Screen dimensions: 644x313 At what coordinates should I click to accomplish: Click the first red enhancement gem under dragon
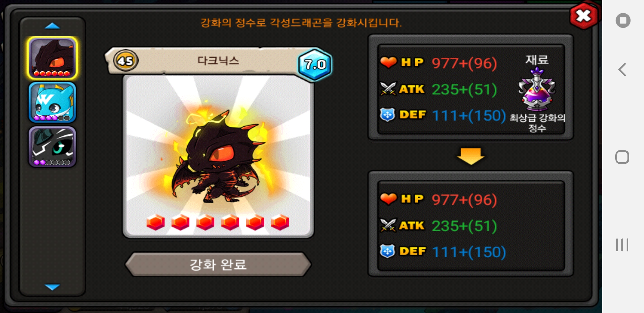155,223
